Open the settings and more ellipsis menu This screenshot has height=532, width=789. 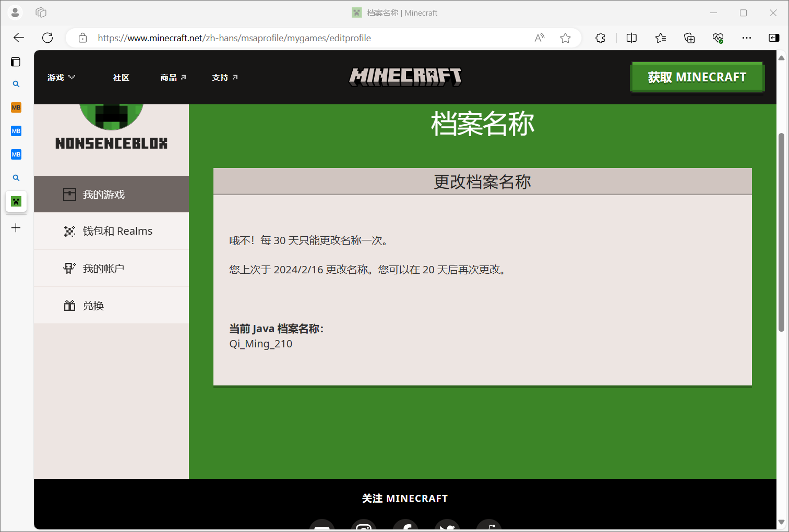click(747, 38)
